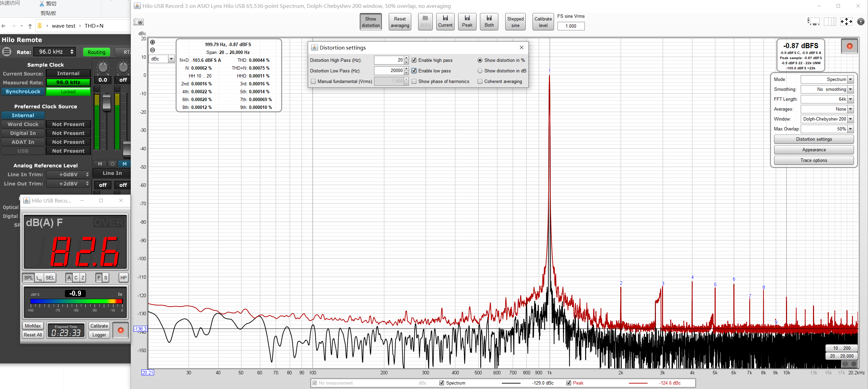Open the dBc axis units dropdown
This screenshot has height=389, width=868.
162,59
